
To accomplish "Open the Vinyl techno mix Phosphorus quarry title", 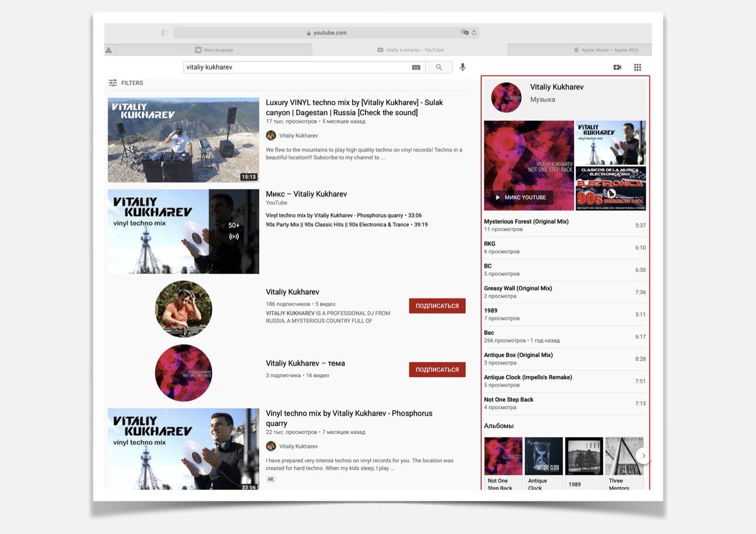I will coord(349,418).
